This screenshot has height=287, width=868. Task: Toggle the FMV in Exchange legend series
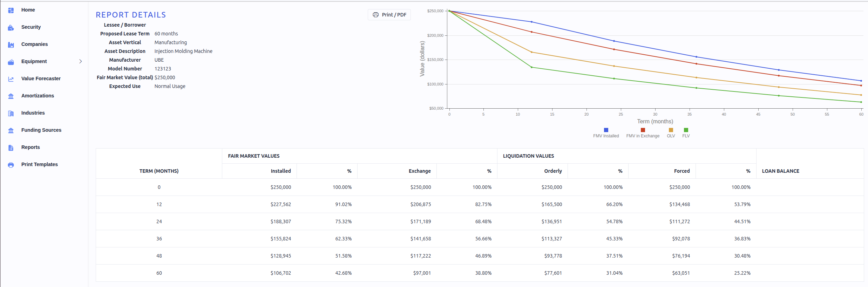click(643, 133)
